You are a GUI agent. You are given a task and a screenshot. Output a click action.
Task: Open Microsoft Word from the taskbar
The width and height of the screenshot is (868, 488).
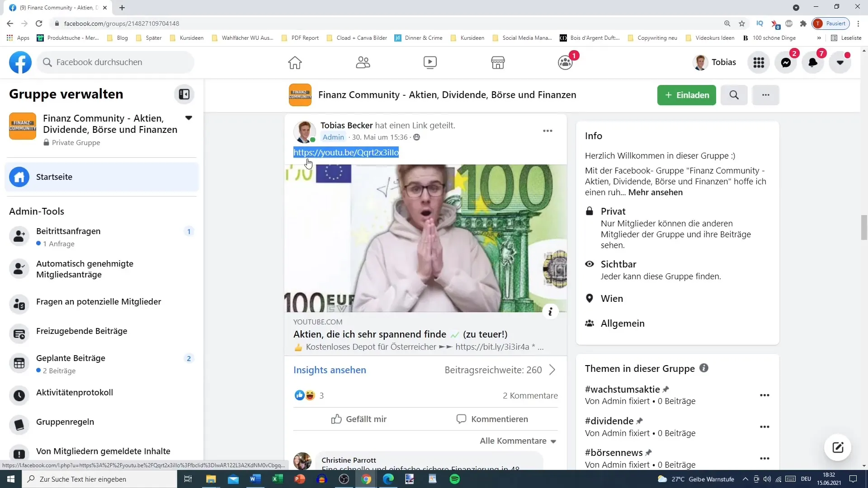255,479
